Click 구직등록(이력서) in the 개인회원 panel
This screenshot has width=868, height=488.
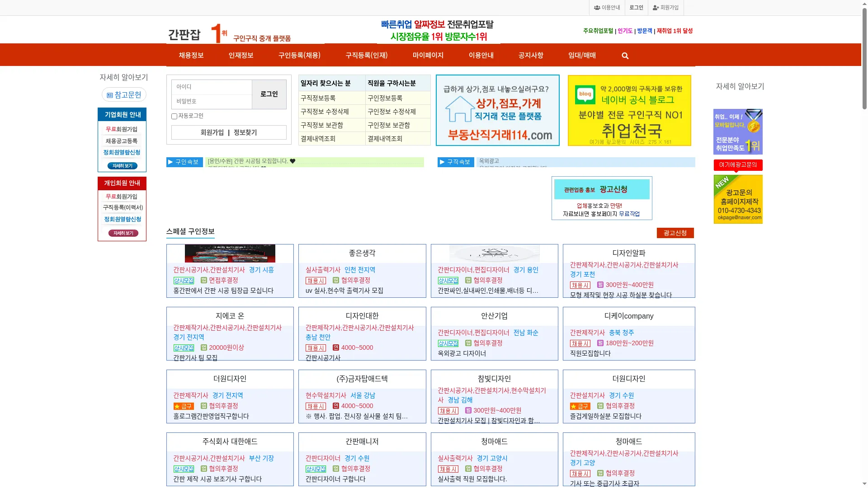123,207
